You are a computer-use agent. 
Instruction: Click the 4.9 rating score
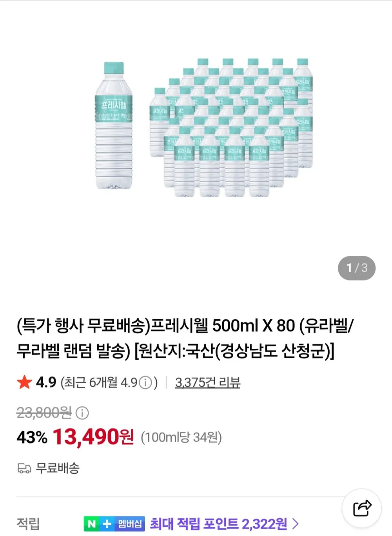point(46,382)
